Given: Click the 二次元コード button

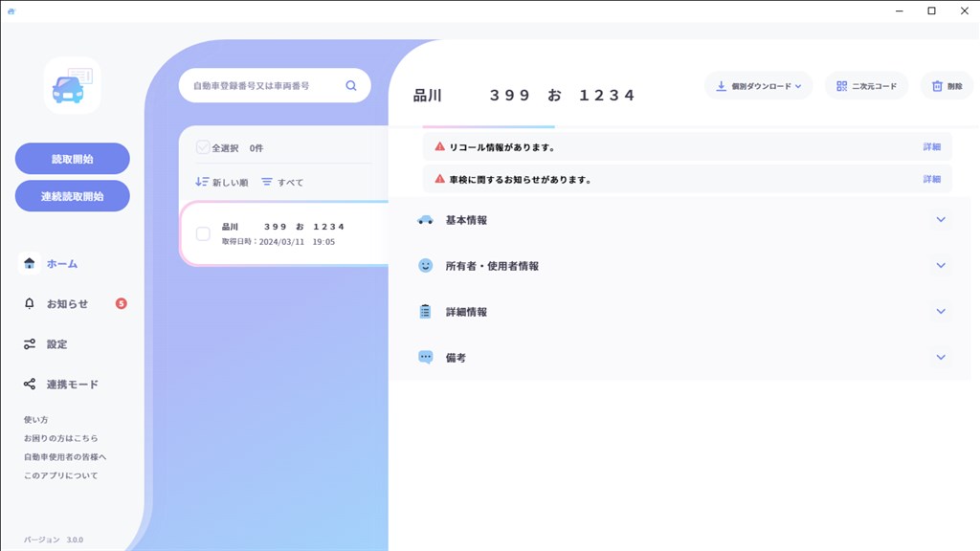Looking at the screenshot, I should pyautogui.click(x=867, y=86).
